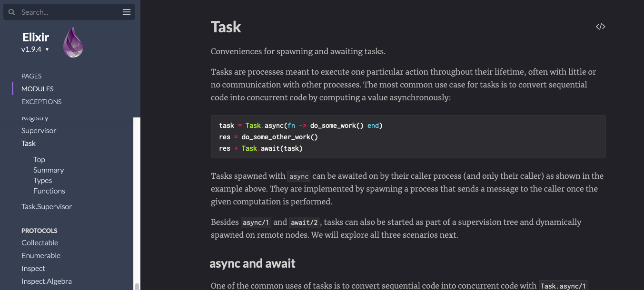Open the Enumerable protocol
This screenshot has width=644, height=290.
[41, 256]
